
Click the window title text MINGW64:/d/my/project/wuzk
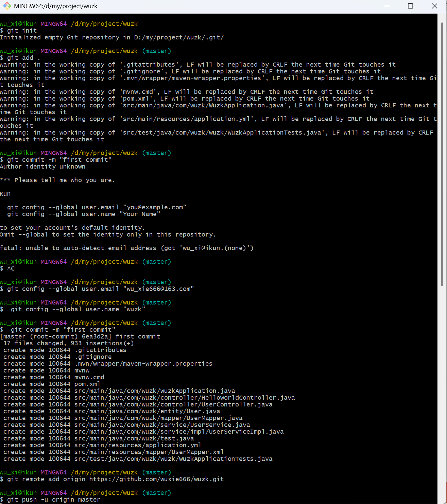56,6
